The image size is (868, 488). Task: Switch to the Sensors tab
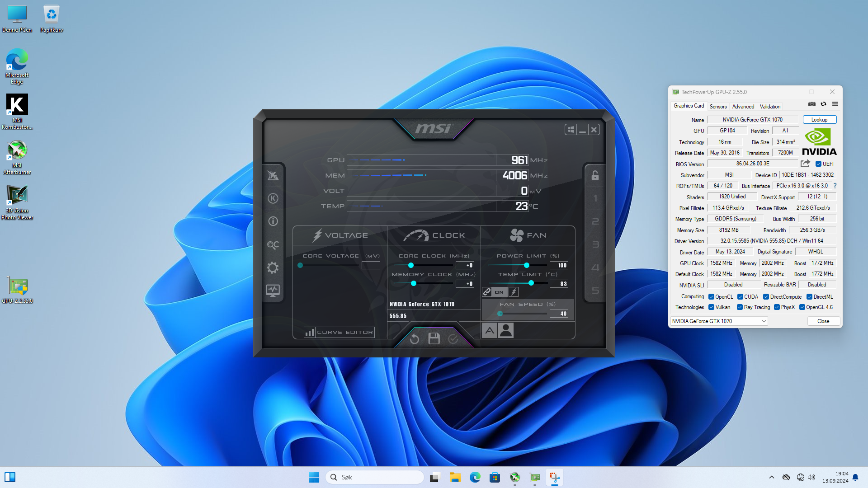(x=718, y=107)
